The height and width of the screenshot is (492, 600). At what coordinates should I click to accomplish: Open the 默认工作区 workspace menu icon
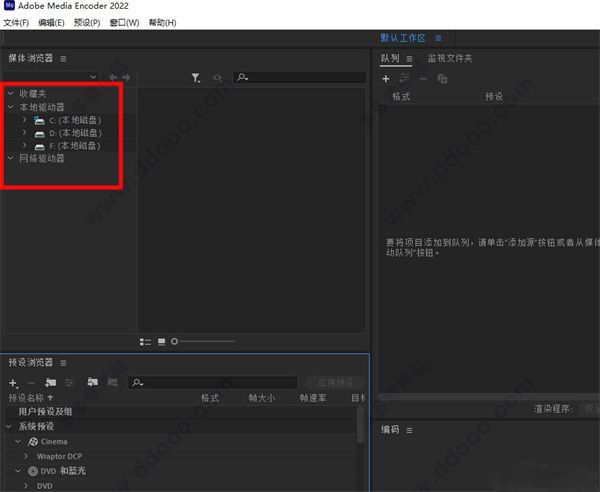pyautogui.click(x=439, y=38)
